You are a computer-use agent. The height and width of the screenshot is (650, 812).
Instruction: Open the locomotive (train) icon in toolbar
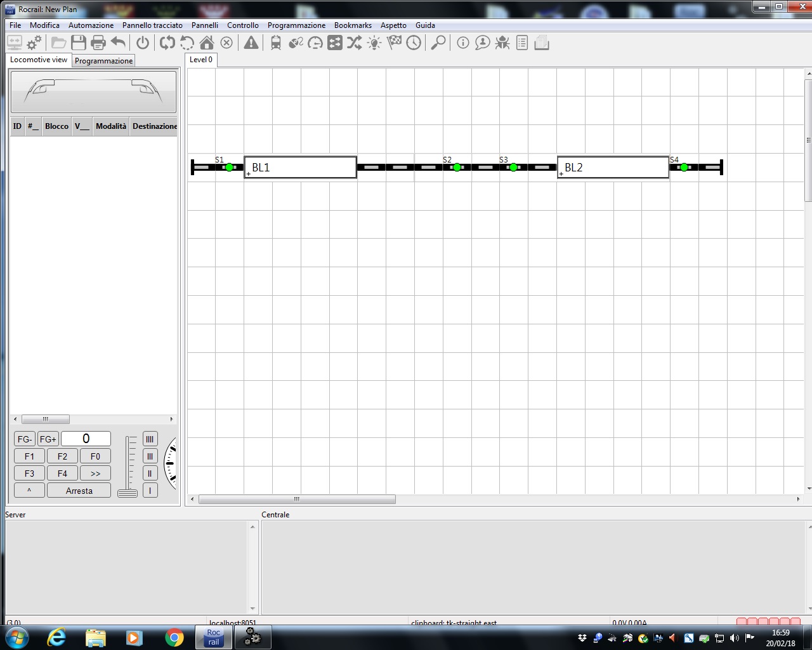(x=276, y=43)
